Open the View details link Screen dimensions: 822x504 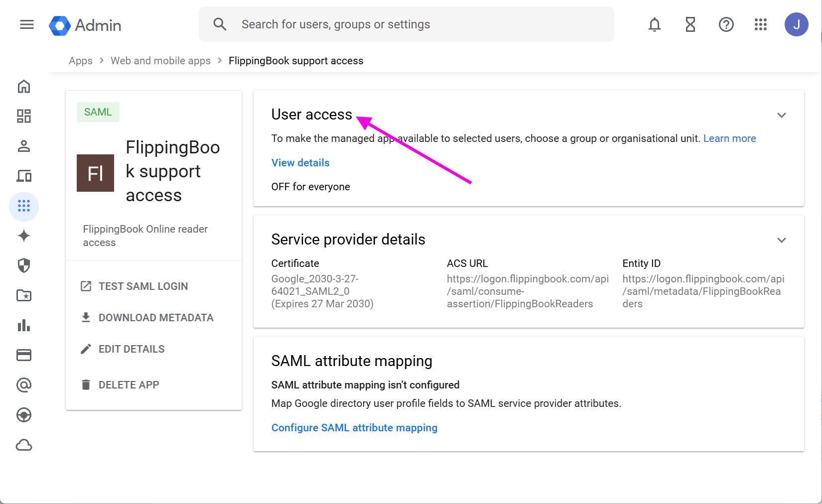(x=300, y=163)
